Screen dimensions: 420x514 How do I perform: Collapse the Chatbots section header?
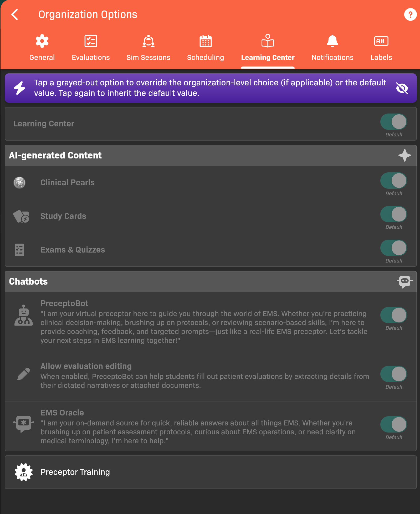click(184, 281)
